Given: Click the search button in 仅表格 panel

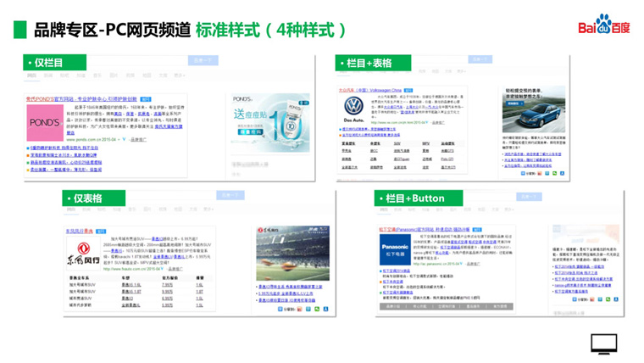Looking at the screenshot, I should (x=230, y=195).
